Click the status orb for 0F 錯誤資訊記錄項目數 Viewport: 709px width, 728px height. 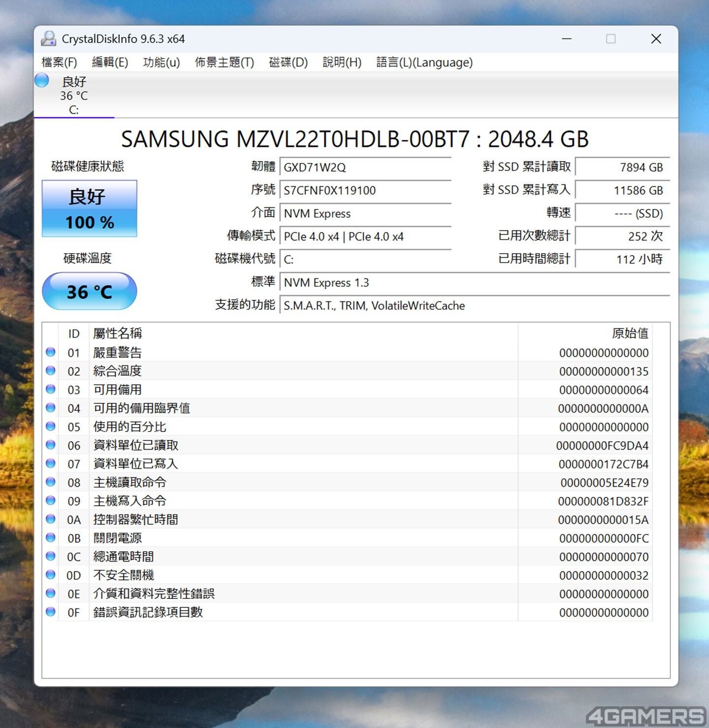click(x=50, y=612)
